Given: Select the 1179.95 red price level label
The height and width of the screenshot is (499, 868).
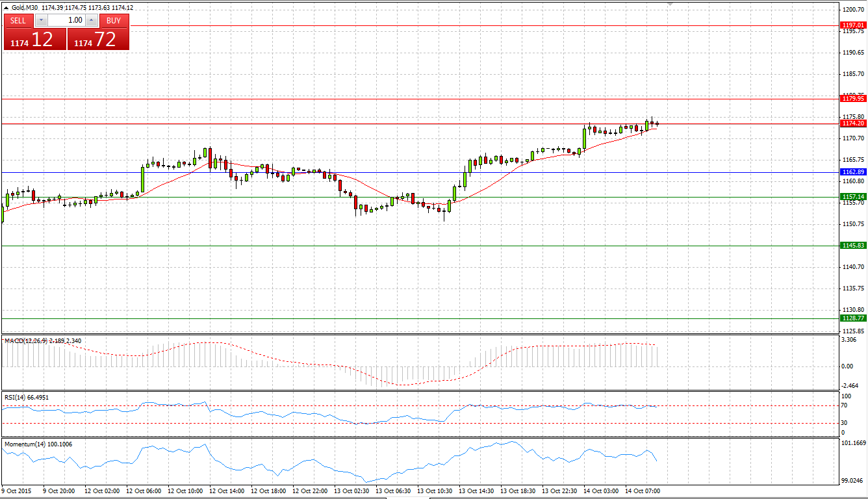Looking at the screenshot, I should pos(853,99).
